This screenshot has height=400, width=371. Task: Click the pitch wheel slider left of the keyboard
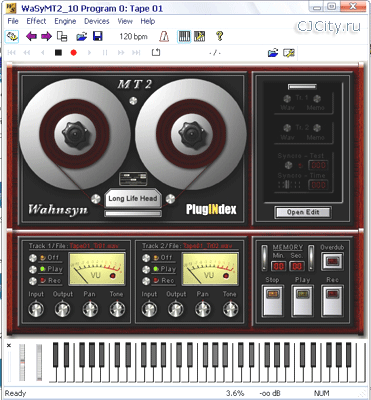22,362
